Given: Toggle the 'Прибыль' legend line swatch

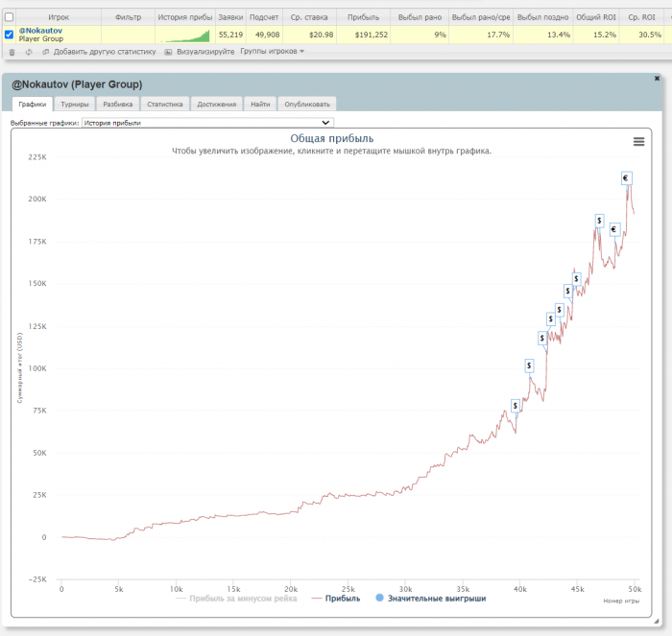Looking at the screenshot, I should click(x=315, y=598).
